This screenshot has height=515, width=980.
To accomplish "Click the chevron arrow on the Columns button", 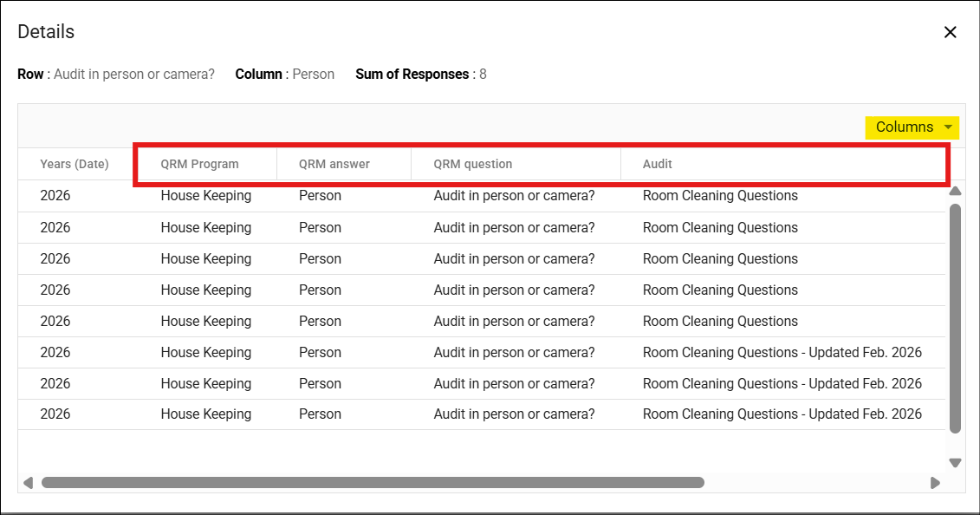I will pyautogui.click(x=947, y=127).
